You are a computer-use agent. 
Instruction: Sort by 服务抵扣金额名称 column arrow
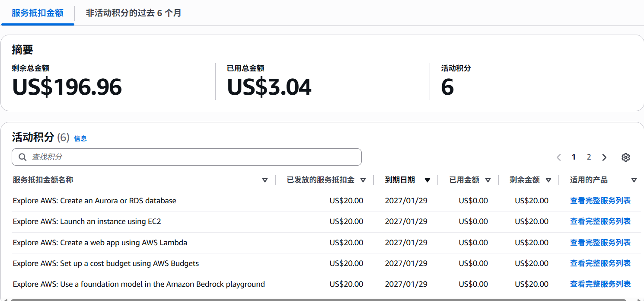[x=265, y=180]
